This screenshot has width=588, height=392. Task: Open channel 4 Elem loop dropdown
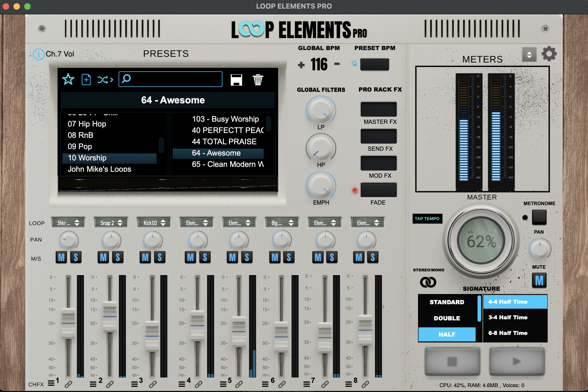pos(197,223)
